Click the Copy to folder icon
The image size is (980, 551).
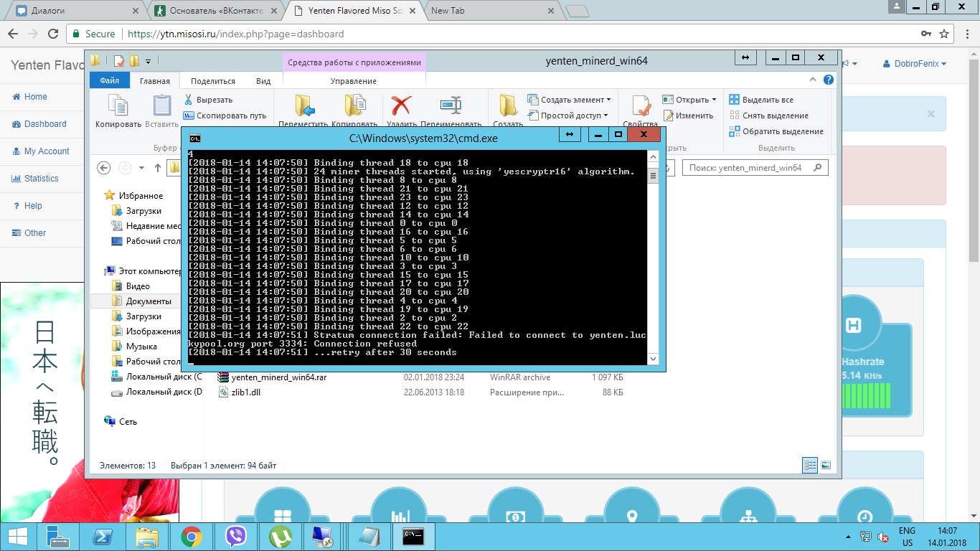354,106
